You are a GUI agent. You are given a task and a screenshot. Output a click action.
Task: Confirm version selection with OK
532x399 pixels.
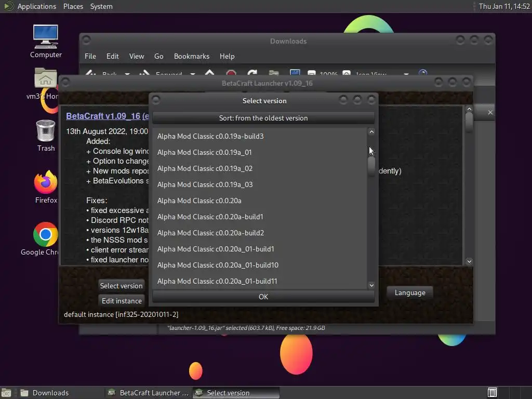pos(263,297)
